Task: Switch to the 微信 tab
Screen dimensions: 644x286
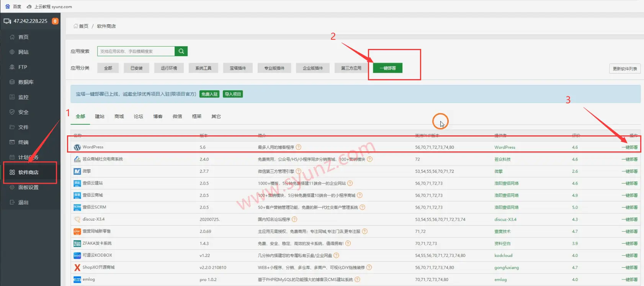Action: (177, 117)
